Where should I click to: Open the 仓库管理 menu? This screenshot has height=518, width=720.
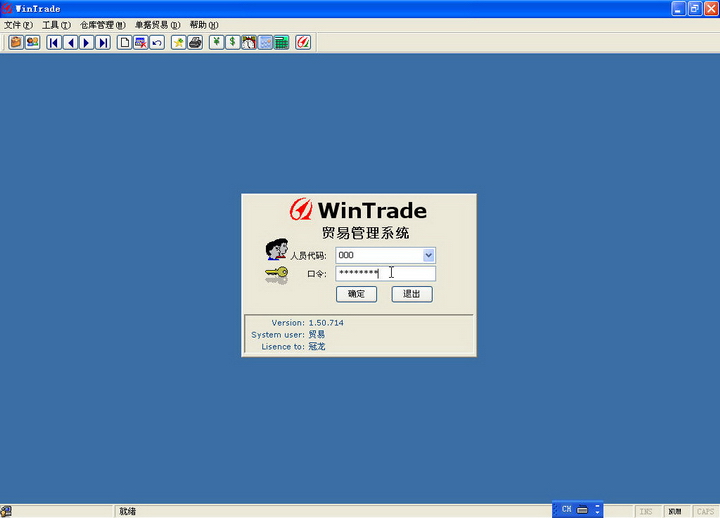(x=103, y=25)
